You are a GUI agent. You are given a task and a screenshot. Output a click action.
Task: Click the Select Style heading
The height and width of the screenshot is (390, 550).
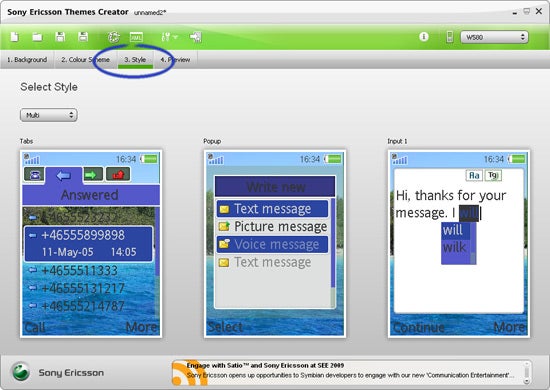pos(49,87)
